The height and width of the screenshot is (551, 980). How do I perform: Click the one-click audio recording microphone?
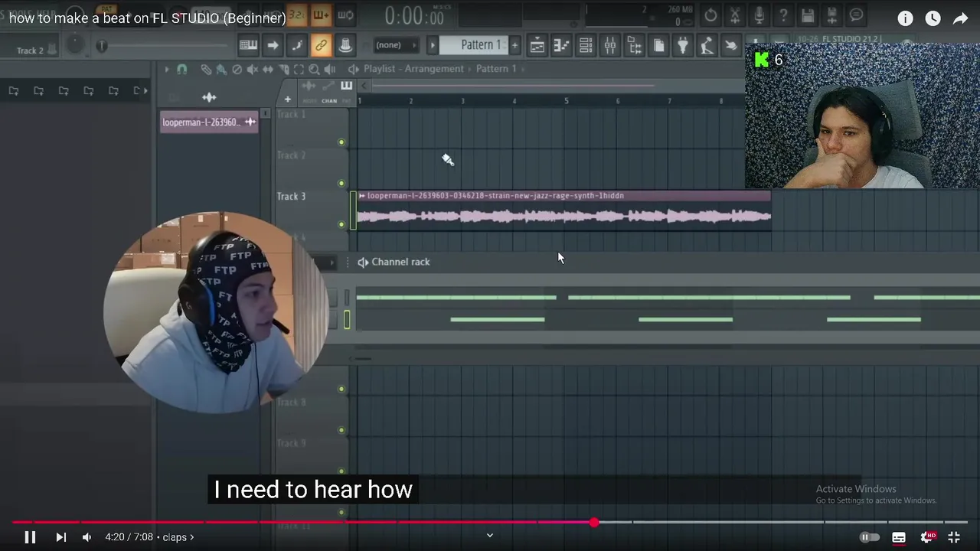click(x=759, y=15)
